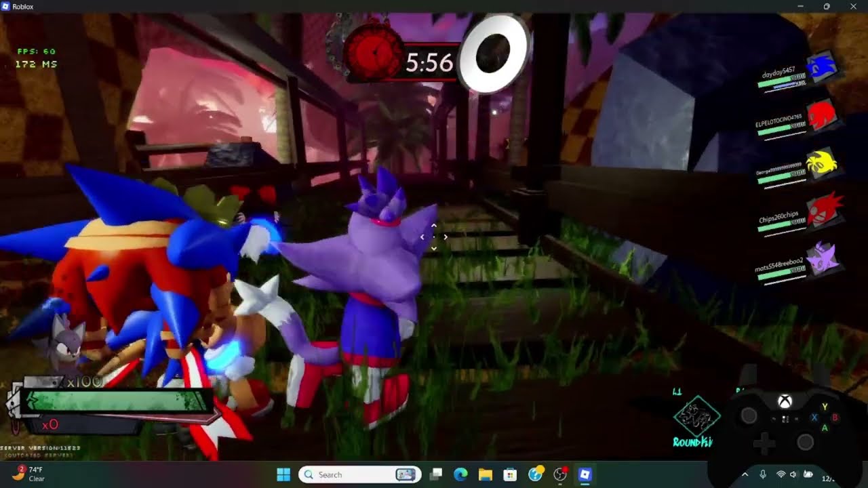Open Task View from the taskbar
This screenshot has height=488, width=868.
tap(437, 474)
